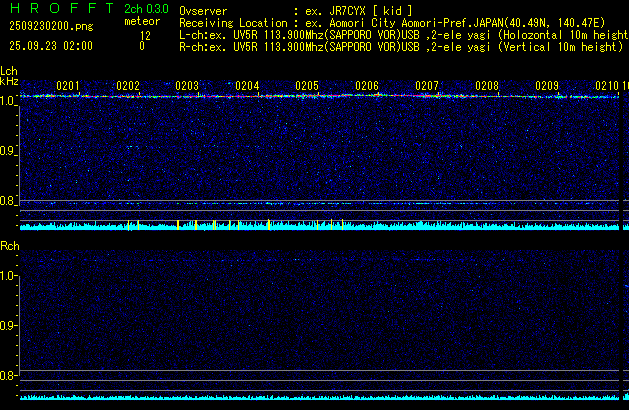Click the Rch channel label
Viewport: 629px width, 410px height.
click(x=9, y=245)
